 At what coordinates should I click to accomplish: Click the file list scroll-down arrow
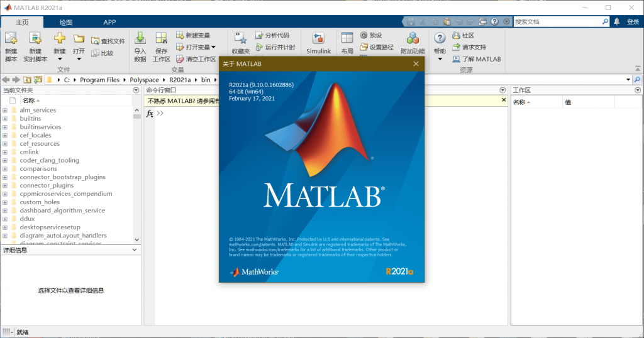(136, 239)
